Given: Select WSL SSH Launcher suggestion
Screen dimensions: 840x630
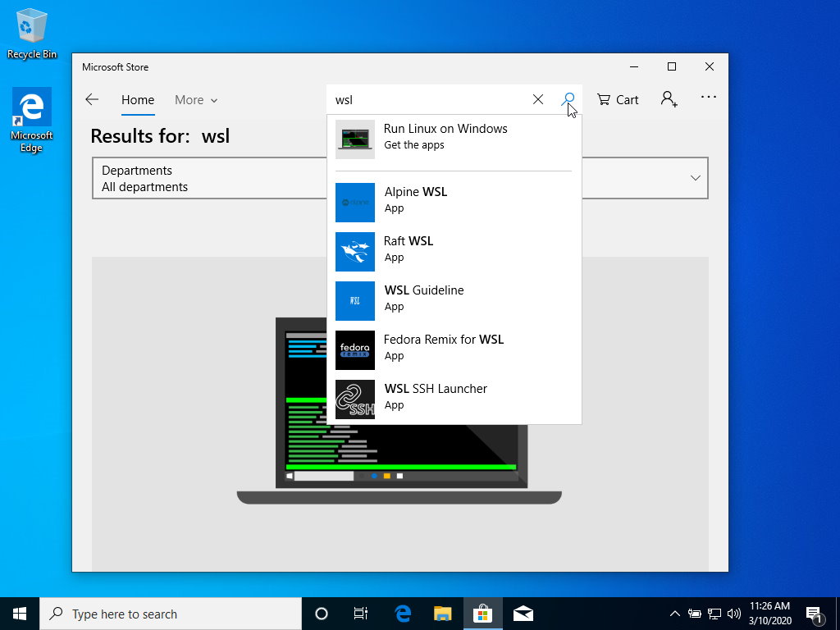Looking at the screenshot, I should (x=454, y=399).
